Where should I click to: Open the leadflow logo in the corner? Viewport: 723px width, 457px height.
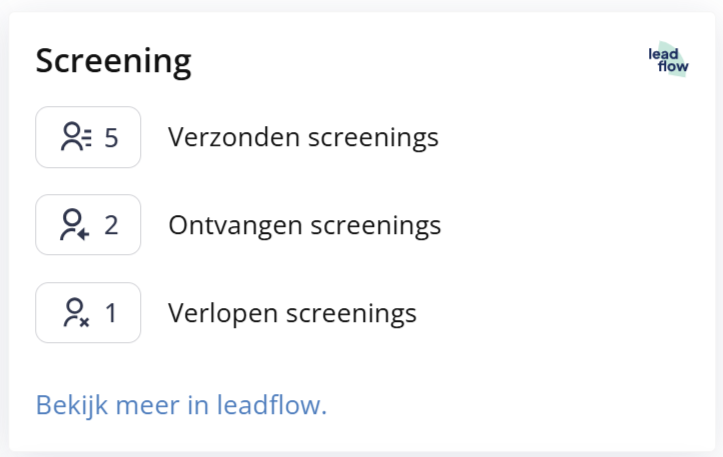[x=668, y=61]
